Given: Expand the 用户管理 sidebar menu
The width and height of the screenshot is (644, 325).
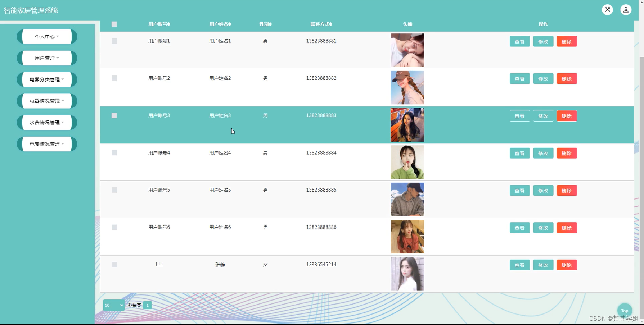Looking at the screenshot, I should [x=47, y=58].
